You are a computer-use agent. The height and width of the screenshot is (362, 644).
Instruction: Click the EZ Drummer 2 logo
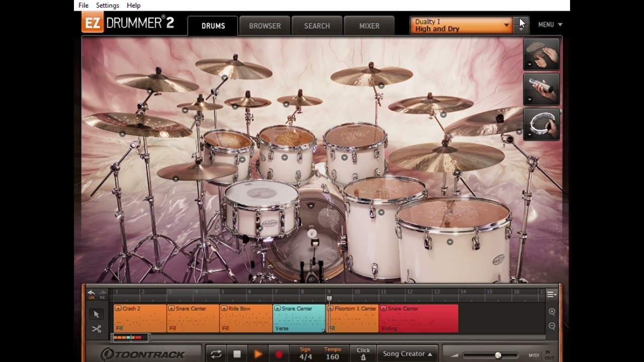[x=128, y=23]
